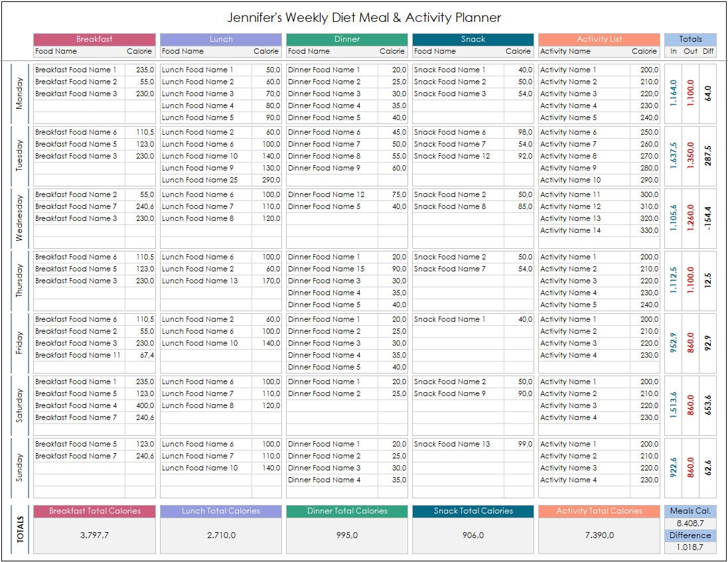This screenshot has height=562, width=728.
Task: Click Saturday's "653,6" difference total
Action: coord(707,405)
